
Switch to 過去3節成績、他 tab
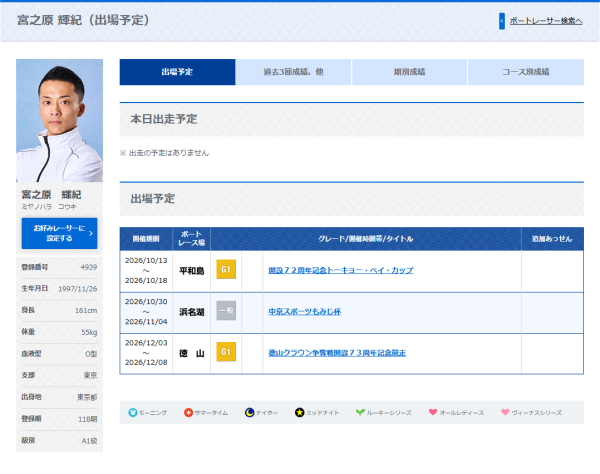pos(293,72)
